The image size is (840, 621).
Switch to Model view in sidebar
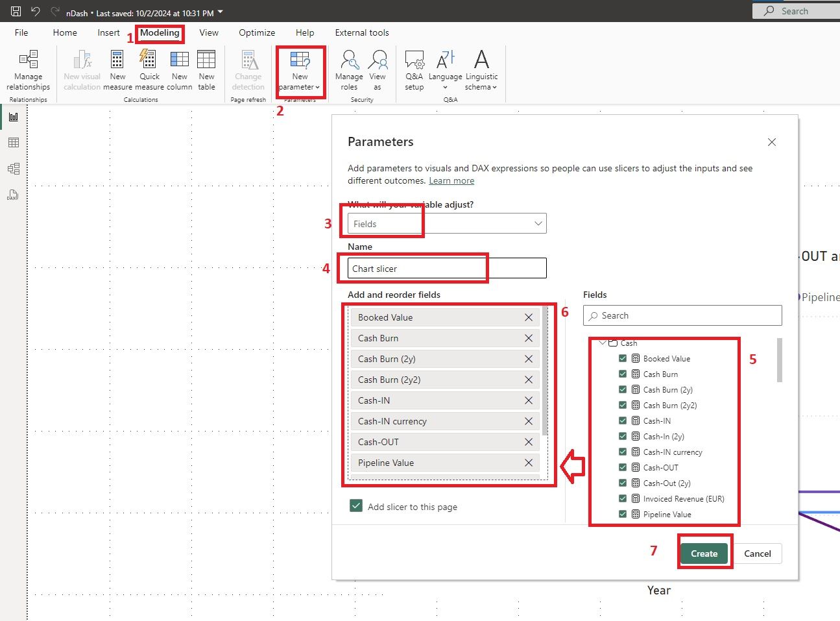click(x=14, y=169)
